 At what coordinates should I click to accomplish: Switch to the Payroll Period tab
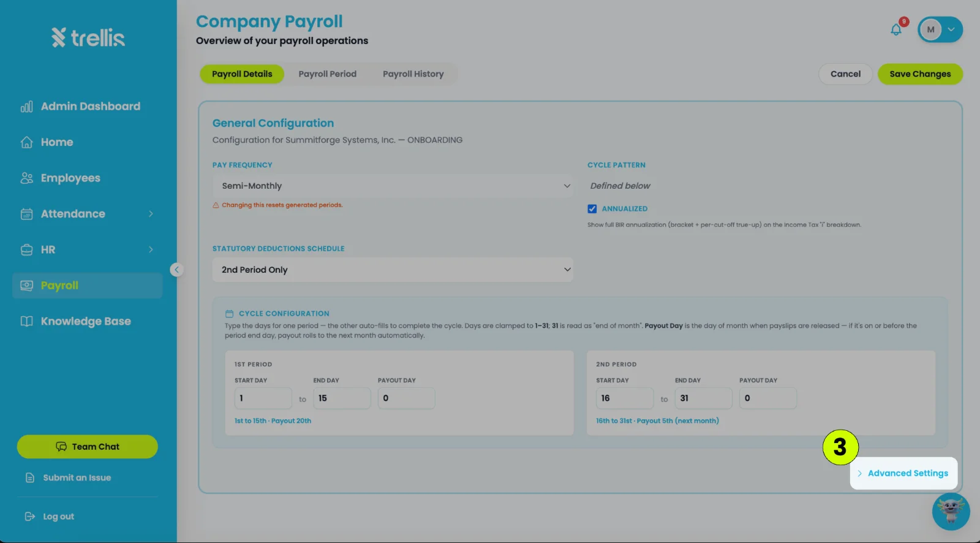(x=327, y=74)
